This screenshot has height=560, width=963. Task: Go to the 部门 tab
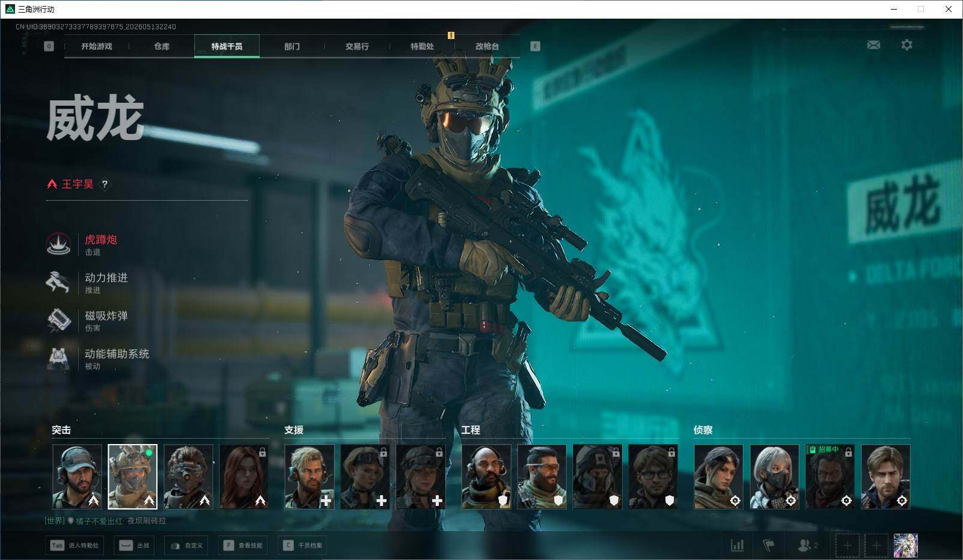pos(292,46)
